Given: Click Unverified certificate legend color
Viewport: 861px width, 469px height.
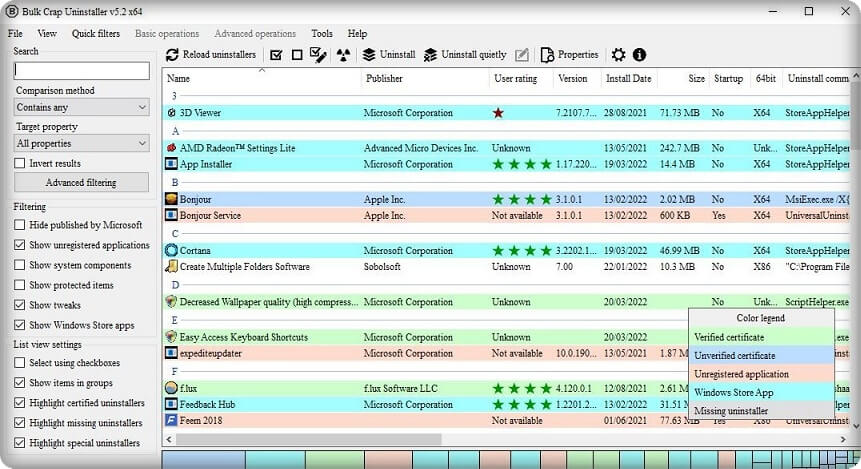Looking at the screenshot, I should [761, 355].
